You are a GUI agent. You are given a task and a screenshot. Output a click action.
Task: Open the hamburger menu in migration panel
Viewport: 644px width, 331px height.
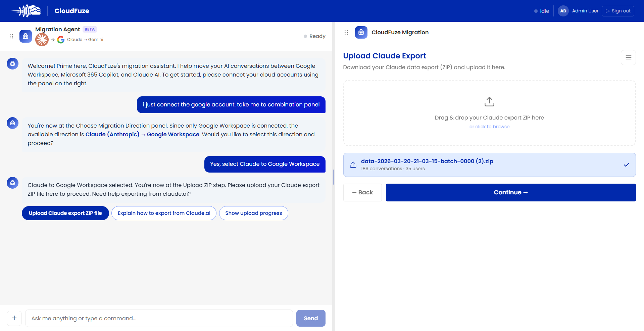pyautogui.click(x=628, y=57)
